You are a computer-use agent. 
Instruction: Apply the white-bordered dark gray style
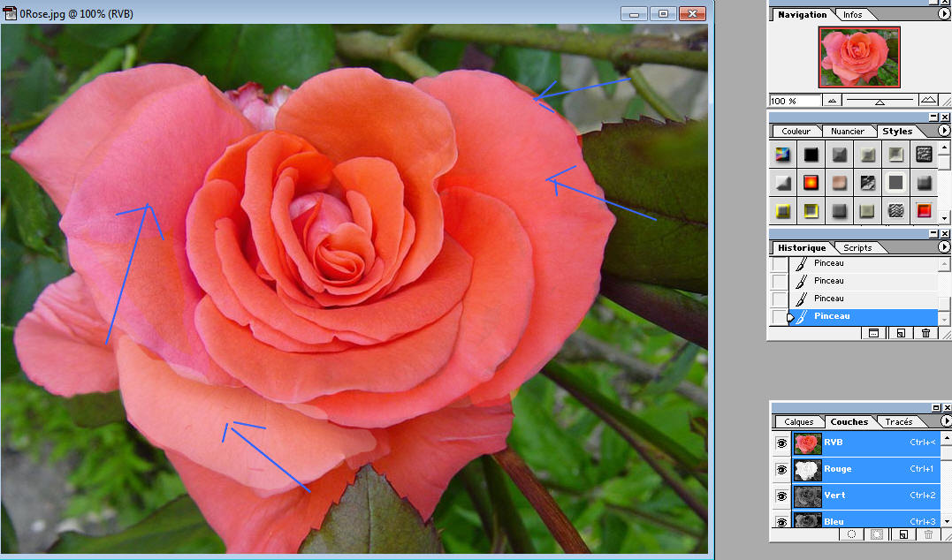pos(895,182)
